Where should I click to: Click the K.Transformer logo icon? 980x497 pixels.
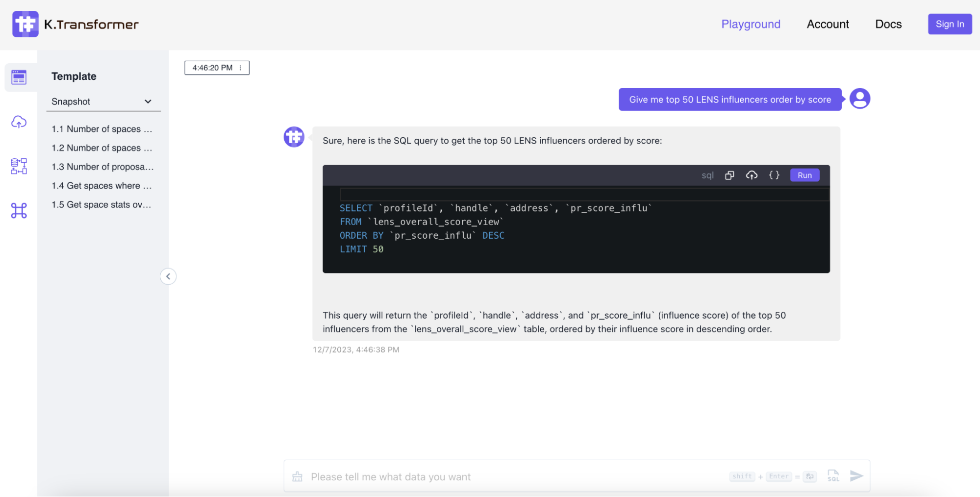tap(25, 24)
